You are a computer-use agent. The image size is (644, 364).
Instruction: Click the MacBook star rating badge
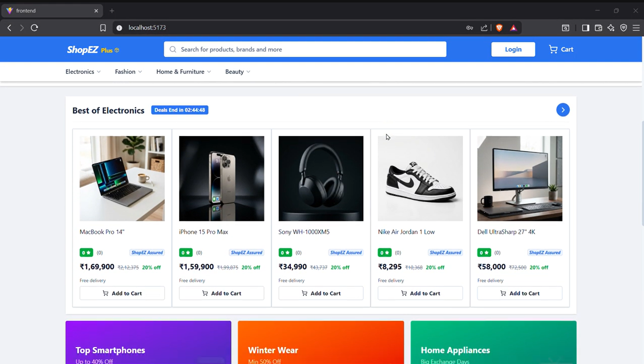click(x=87, y=253)
